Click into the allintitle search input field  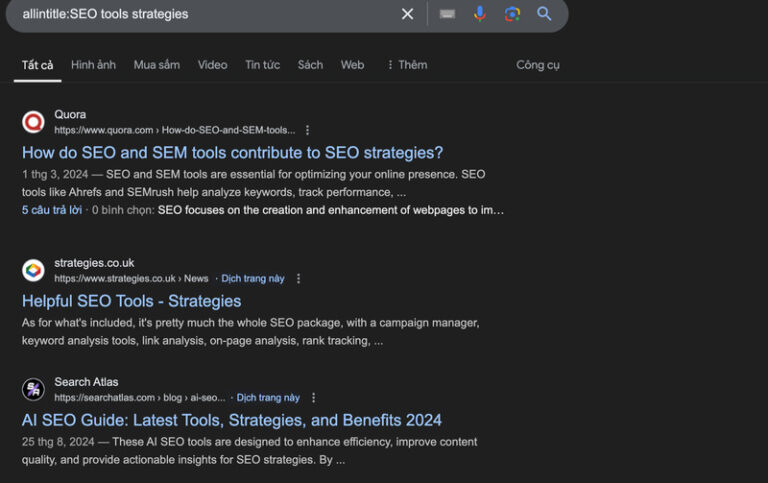tap(200, 14)
